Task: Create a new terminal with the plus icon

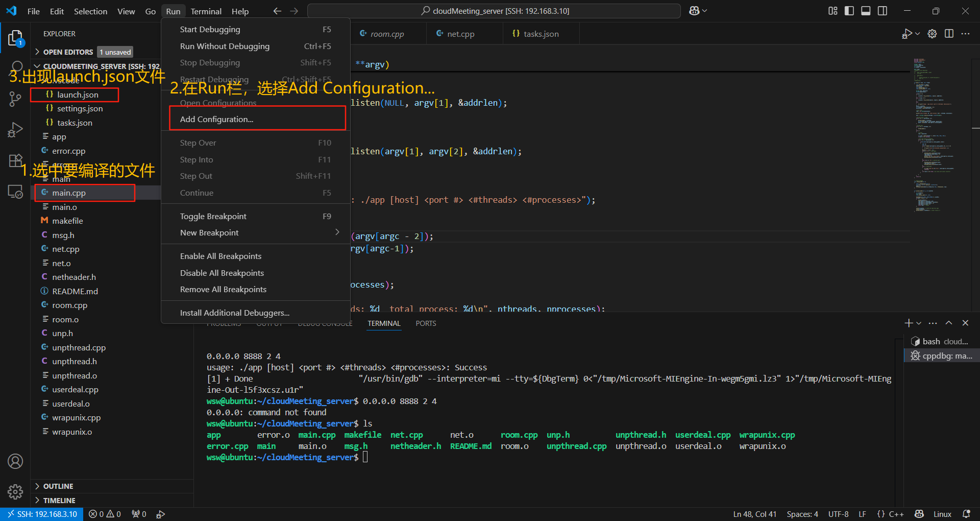Action: 908,323
